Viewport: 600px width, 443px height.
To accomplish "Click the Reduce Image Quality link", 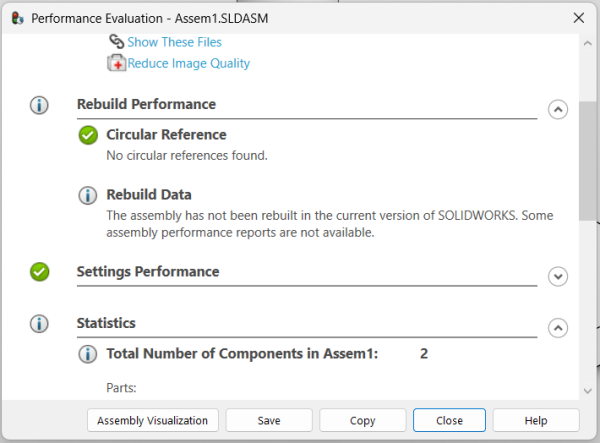I will pyautogui.click(x=189, y=63).
